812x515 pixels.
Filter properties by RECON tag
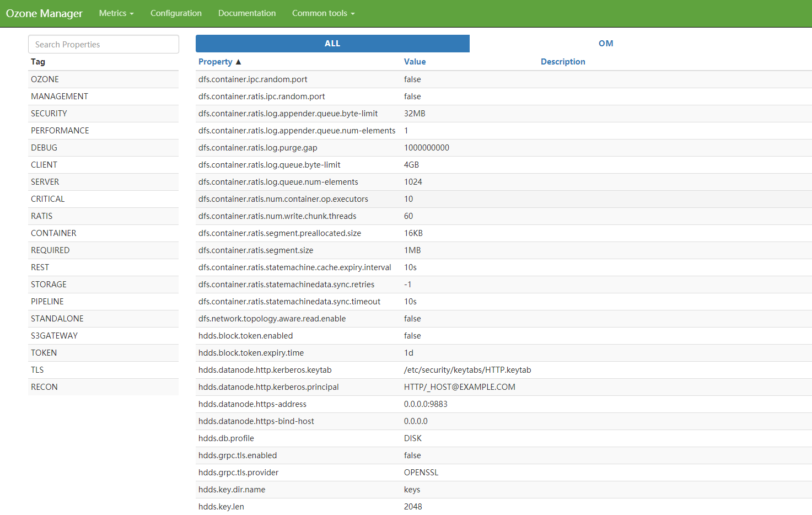(45, 387)
